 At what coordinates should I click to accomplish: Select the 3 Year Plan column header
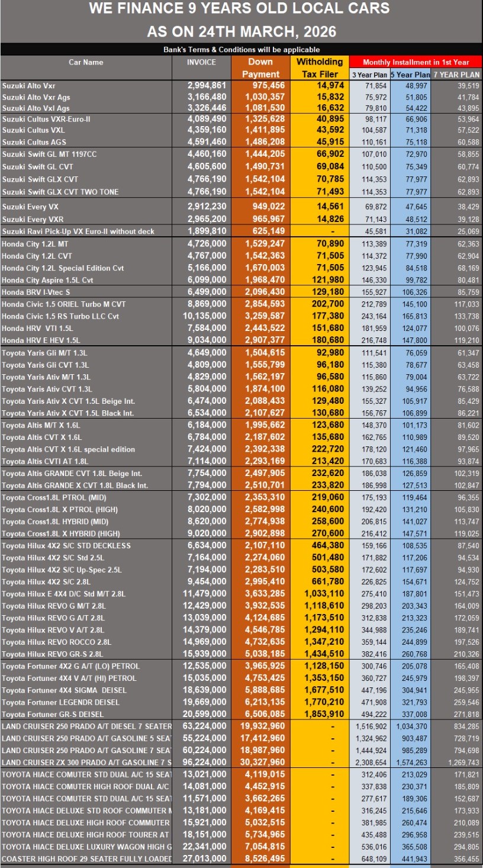click(369, 75)
